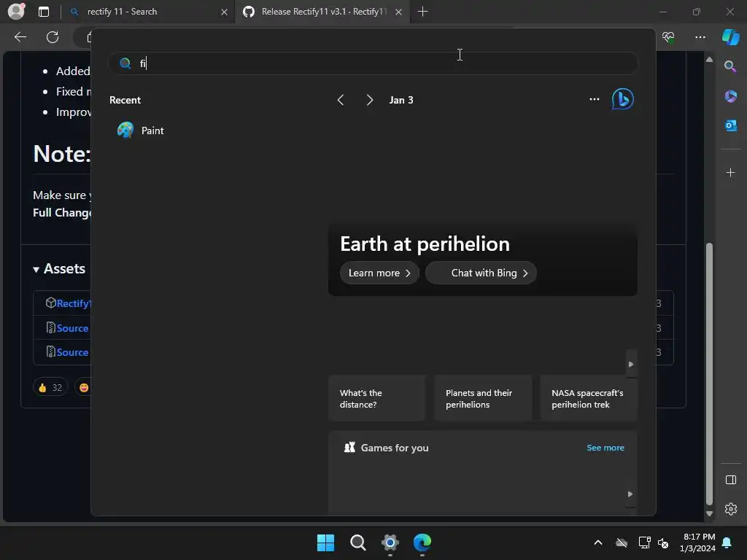Click the Jan 3 date label
The width and height of the screenshot is (747, 560).
coord(400,100)
